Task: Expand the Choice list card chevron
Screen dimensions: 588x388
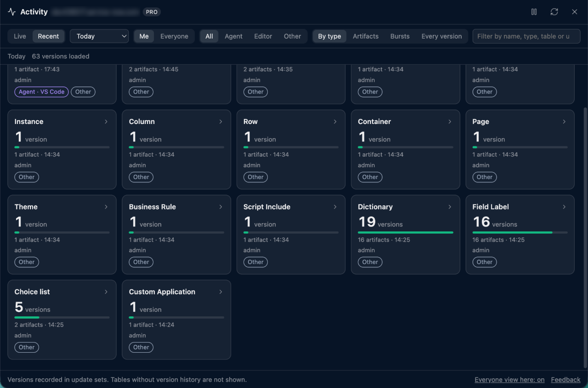Action: click(106, 292)
